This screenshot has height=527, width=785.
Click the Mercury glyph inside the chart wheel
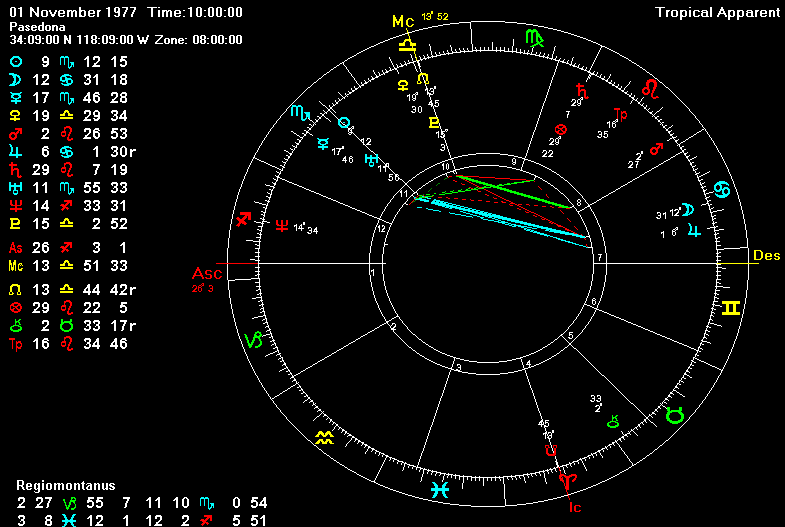(323, 144)
